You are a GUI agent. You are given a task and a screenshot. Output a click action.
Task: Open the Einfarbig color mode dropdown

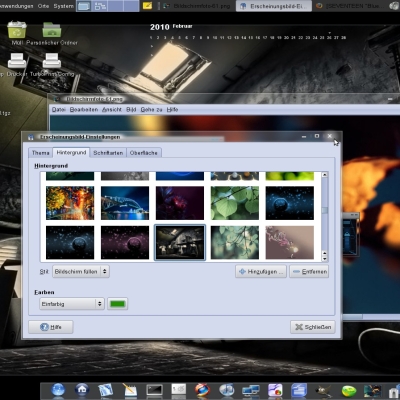coord(72,304)
